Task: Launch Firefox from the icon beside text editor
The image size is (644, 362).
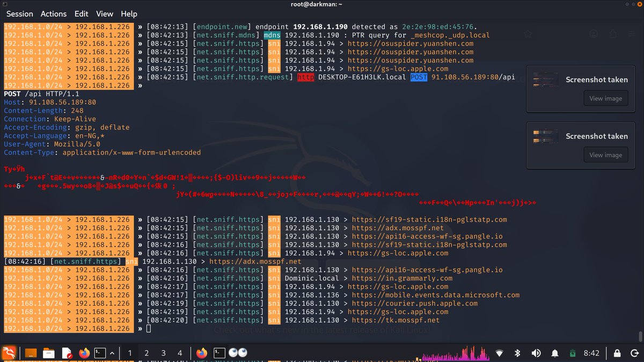Action: [x=84, y=353]
